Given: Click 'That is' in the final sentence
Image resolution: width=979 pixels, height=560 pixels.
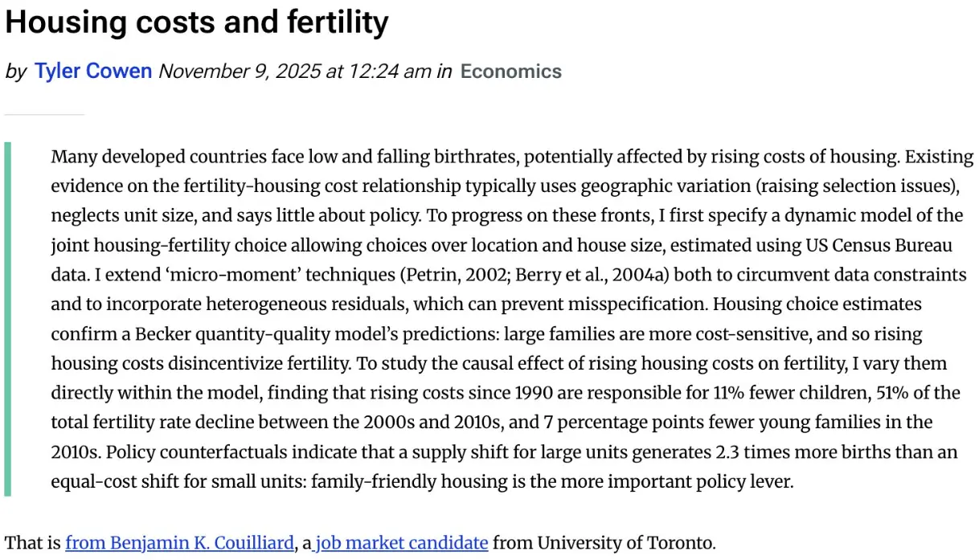Looking at the screenshot, I should (32, 543).
